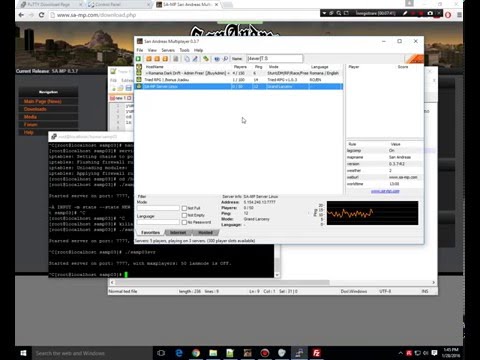Click the mapname rule row
Screen dimensions: 480x360
(x=385, y=157)
